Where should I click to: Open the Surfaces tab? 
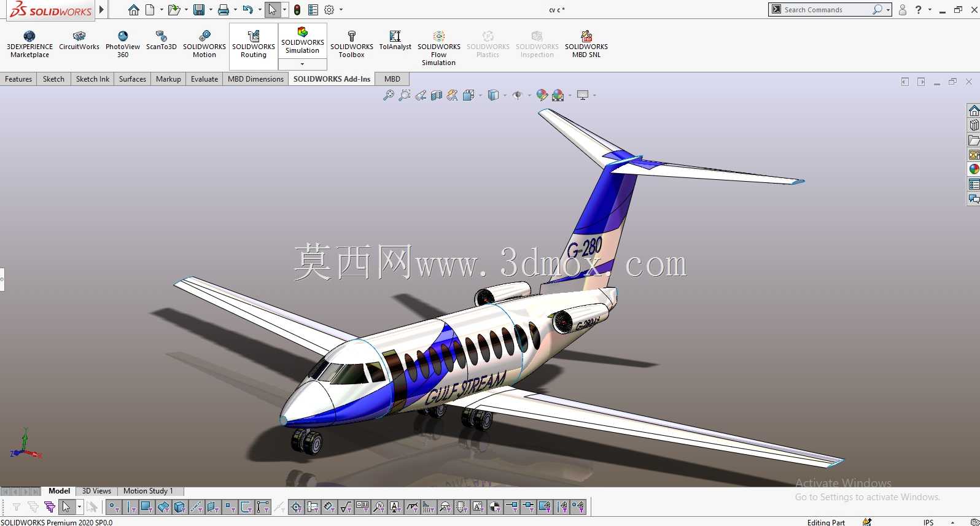pos(133,79)
